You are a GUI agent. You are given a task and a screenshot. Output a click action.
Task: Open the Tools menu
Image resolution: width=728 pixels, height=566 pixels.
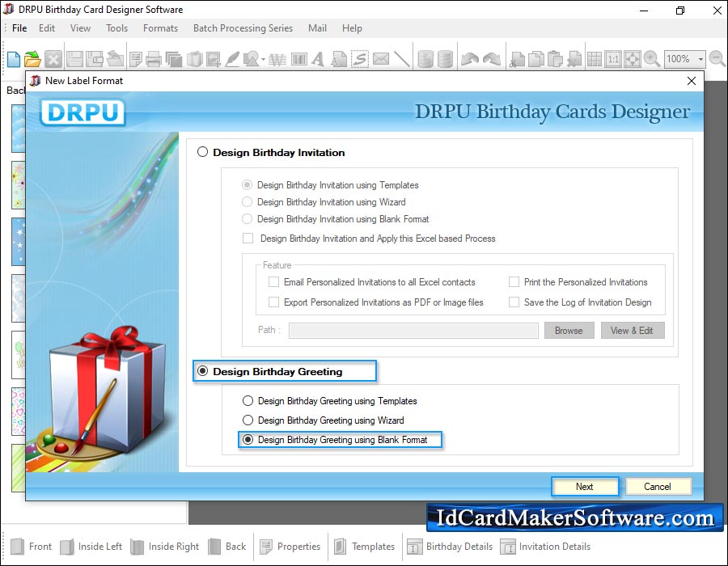coord(116,28)
